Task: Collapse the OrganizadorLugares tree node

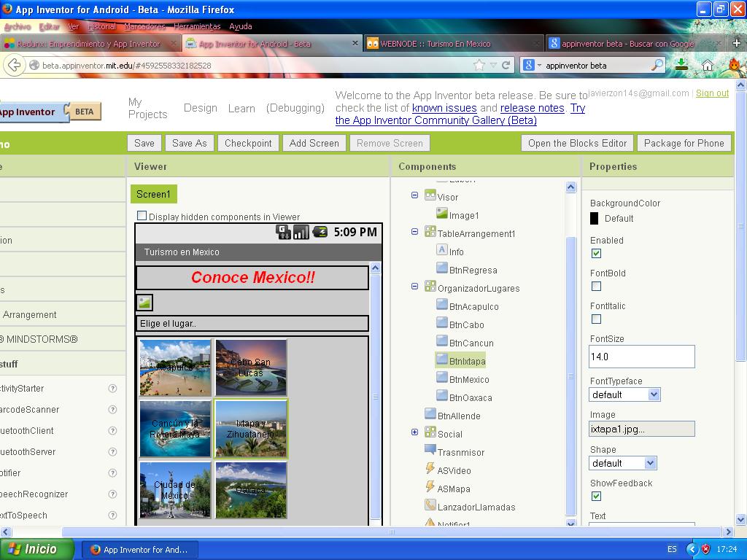Action: [x=414, y=287]
